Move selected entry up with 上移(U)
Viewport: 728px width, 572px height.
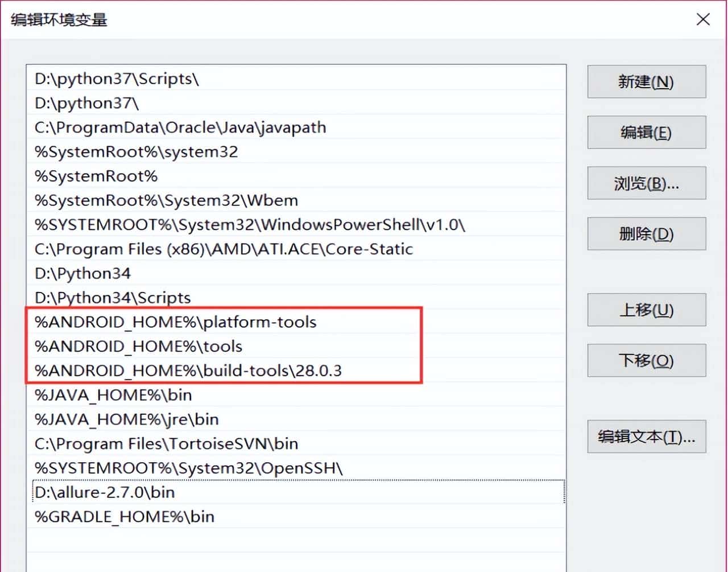pyautogui.click(x=646, y=310)
